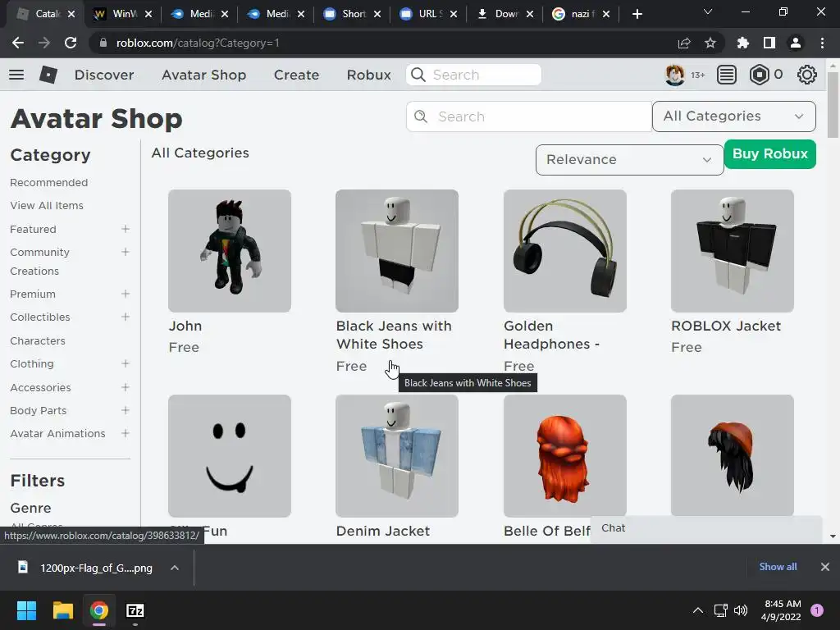Click the browser address bar URL
Screen dimensions: 840x630
click(198, 43)
